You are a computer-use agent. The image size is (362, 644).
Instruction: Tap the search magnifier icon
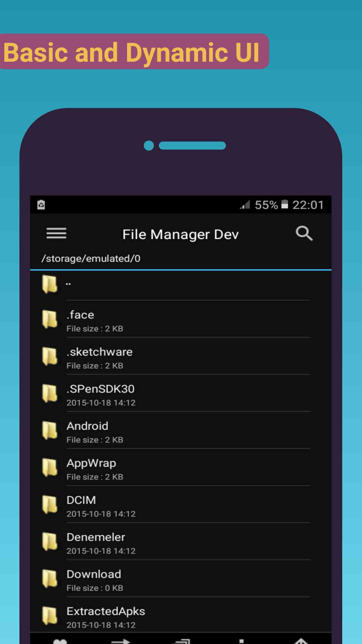click(x=304, y=233)
